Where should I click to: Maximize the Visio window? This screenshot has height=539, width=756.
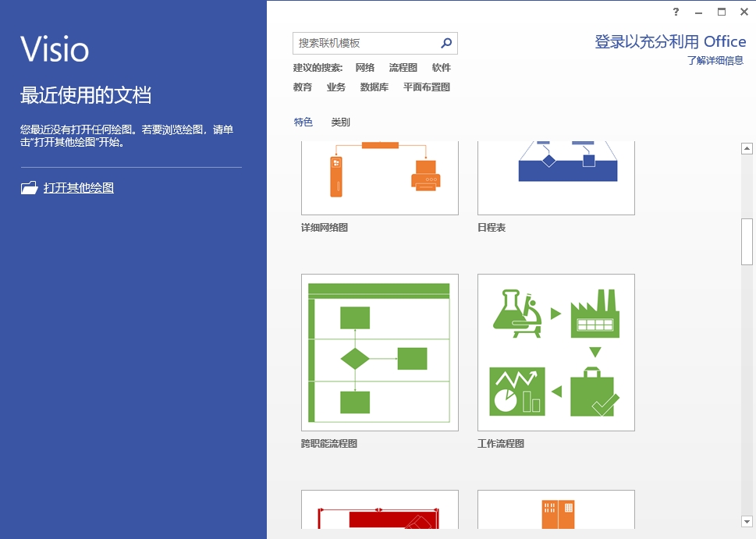tap(722, 12)
